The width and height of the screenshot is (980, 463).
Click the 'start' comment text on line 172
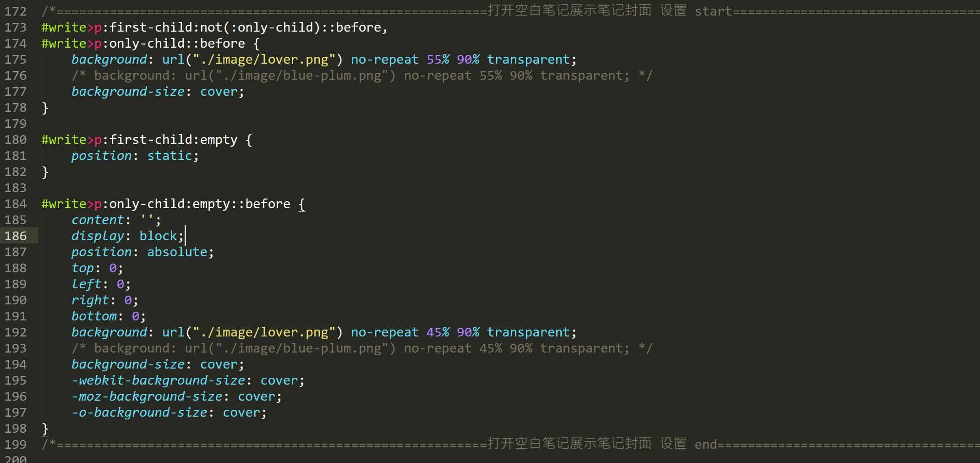713,11
